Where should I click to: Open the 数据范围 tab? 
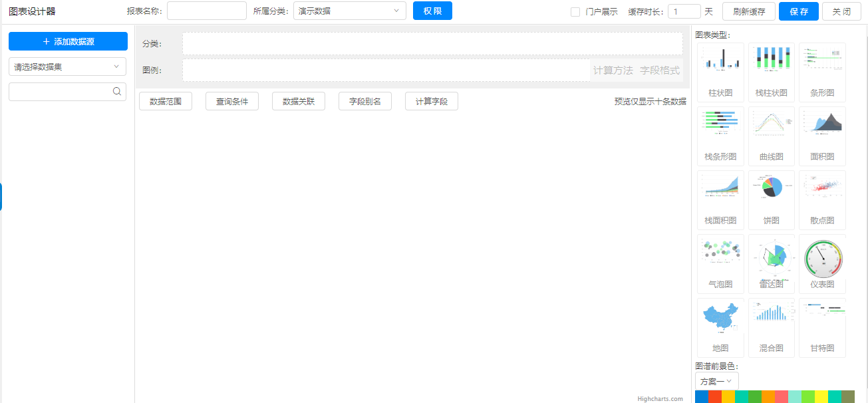point(166,102)
